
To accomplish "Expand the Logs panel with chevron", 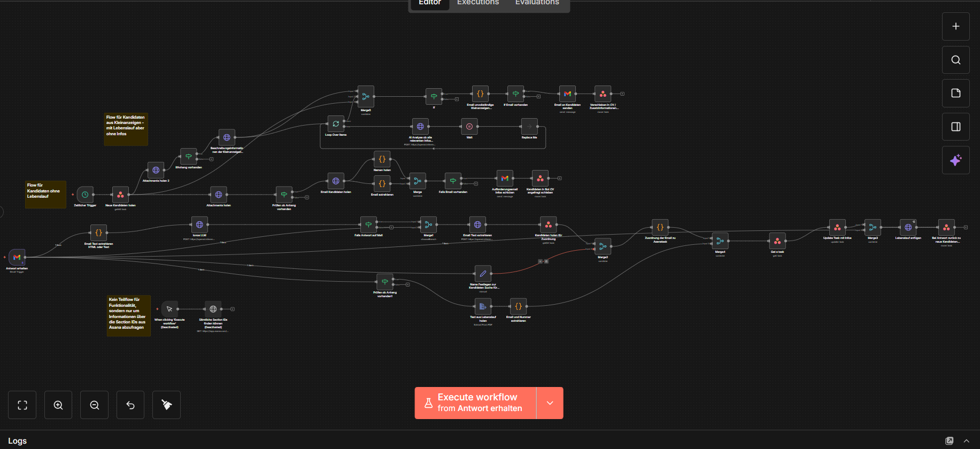I will [966, 441].
